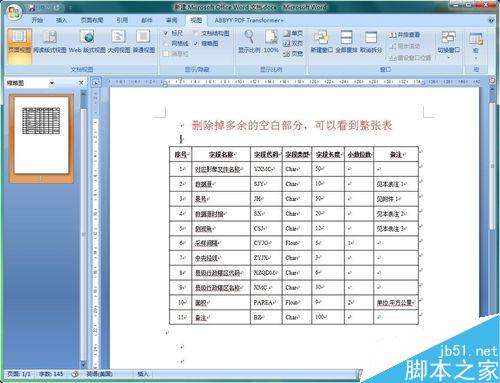Switch to the 开始 (Home) ribbon tab
The image size is (500, 383).
(x=37, y=20)
